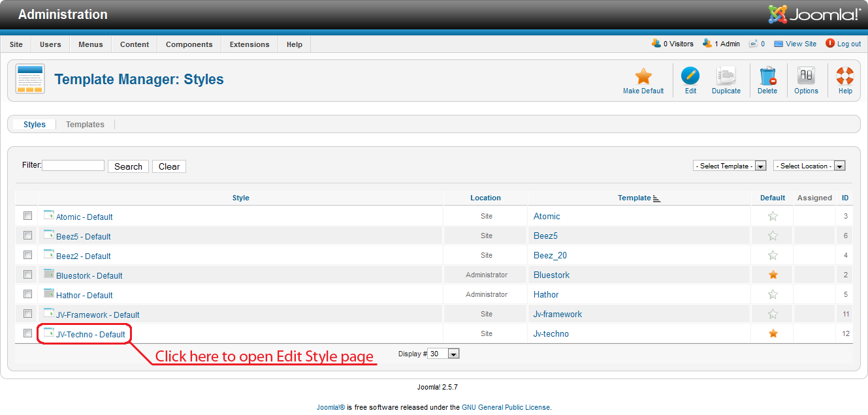Click the View Site link

(x=801, y=44)
